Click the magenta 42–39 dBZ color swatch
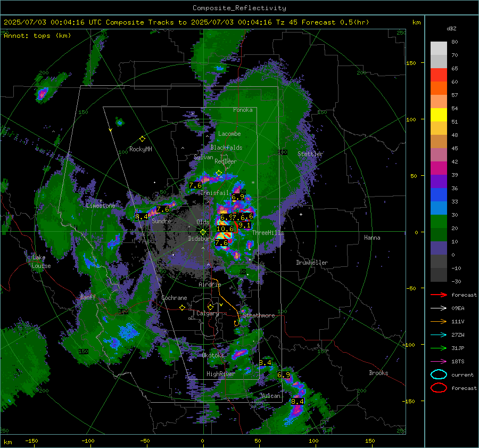479x448 pixels. tap(439, 168)
